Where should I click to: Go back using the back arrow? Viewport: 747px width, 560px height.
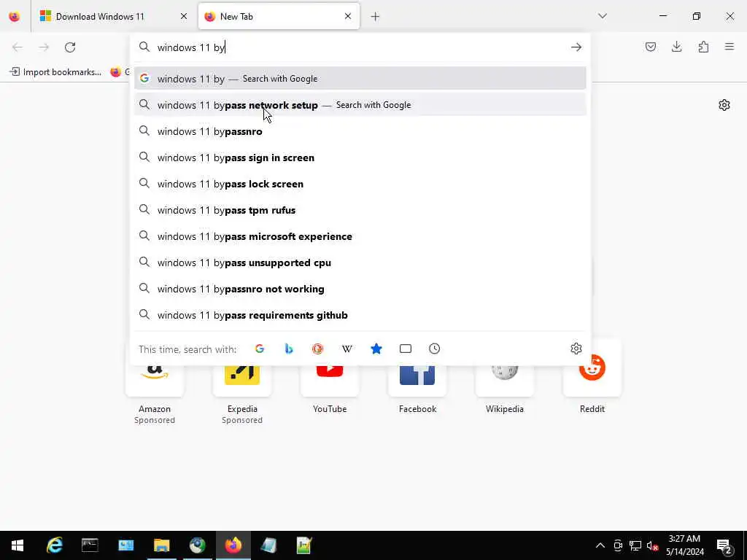coord(18,47)
